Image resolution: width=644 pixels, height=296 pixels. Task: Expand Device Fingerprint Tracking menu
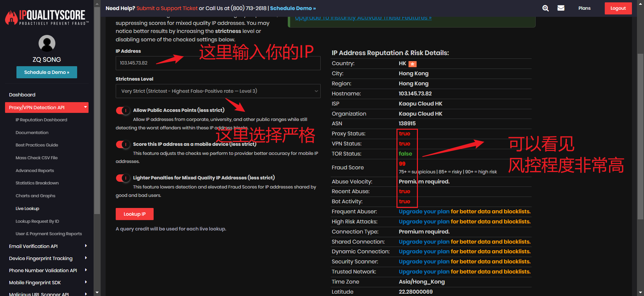point(47,258)
